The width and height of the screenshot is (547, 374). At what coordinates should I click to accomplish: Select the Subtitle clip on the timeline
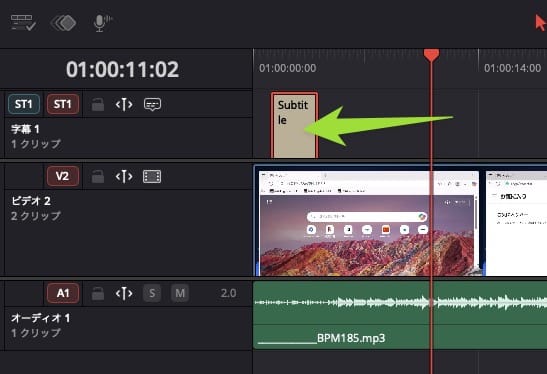pyautogui.click(x=294, y=125)
